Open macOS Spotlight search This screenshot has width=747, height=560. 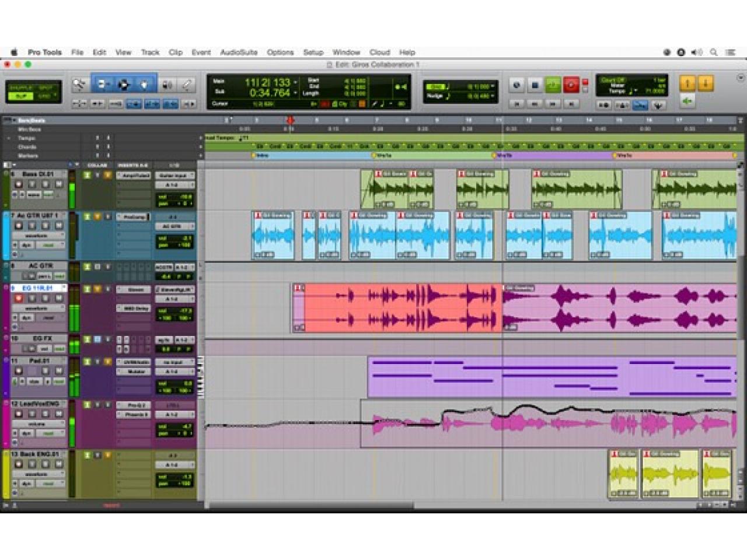click(713, 52)
